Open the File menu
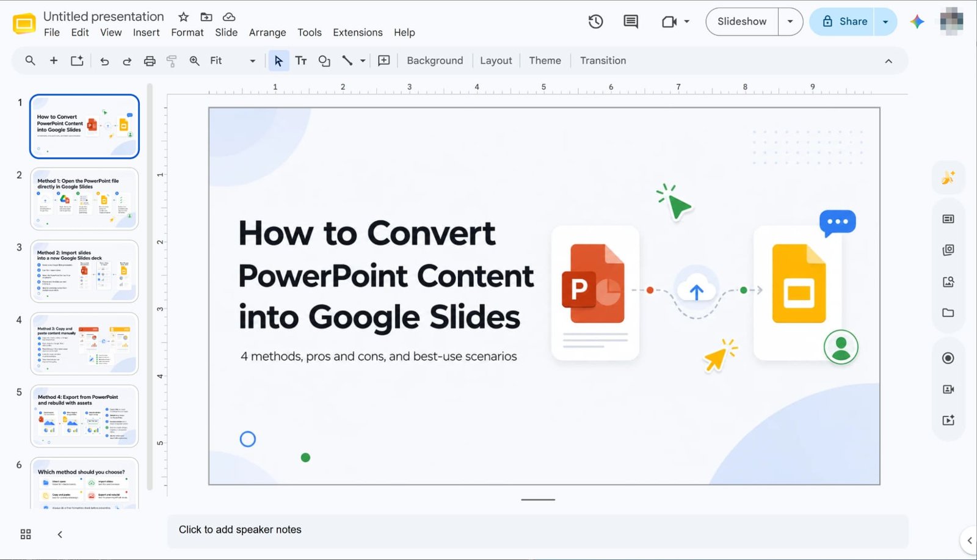Screen dimensions: 977x560 coord(52,32)
